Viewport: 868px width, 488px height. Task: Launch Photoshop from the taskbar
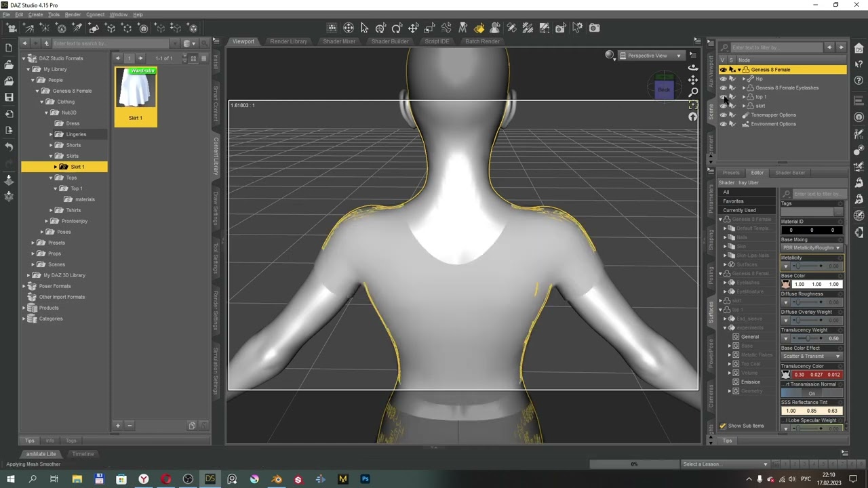pos(365,479)
